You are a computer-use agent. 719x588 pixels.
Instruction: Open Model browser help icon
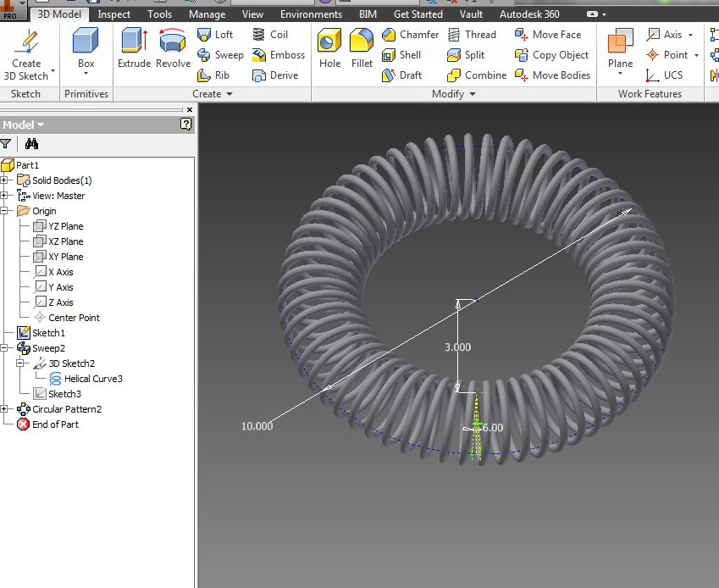click(185, 125)
